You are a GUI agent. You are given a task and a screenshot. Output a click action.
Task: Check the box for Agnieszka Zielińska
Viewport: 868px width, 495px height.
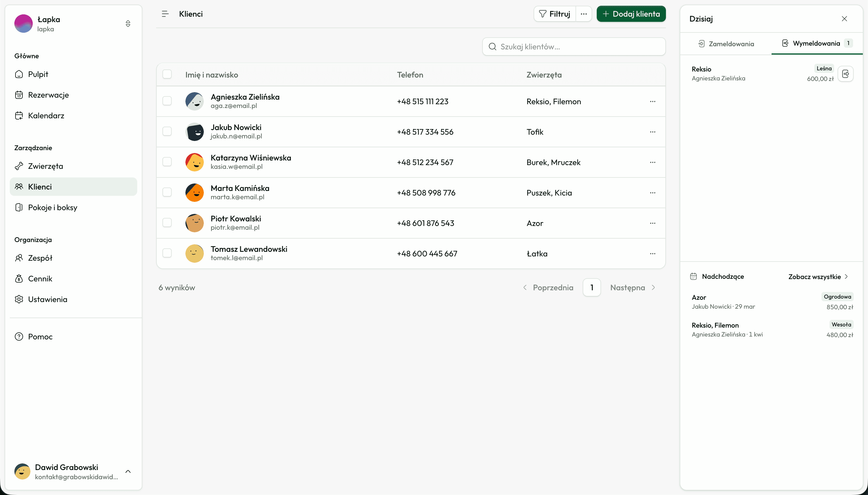click(167, 101)
